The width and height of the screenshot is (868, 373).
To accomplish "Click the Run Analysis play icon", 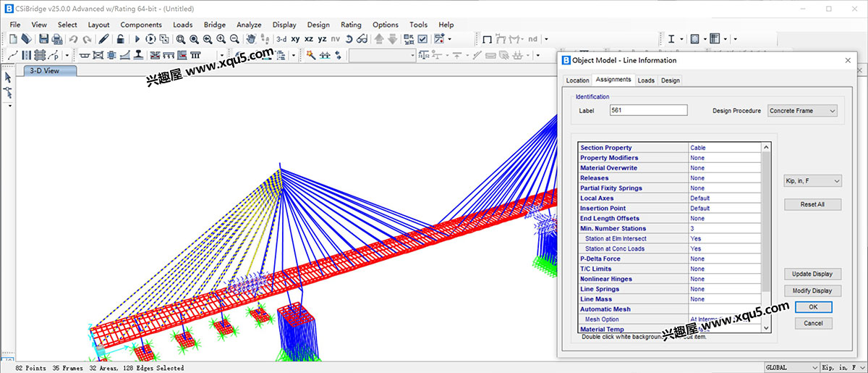I will [x=137, y=39].
